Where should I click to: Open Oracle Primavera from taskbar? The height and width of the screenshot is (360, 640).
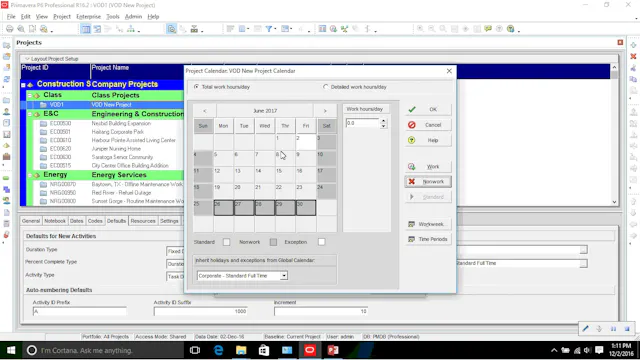tap(310, 350)
